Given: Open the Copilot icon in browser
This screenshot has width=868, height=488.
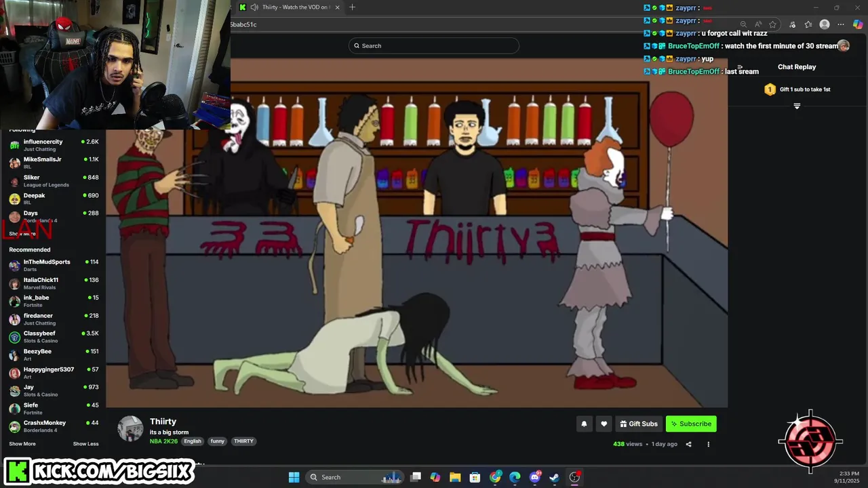Looking at the screenshot, I should 858,24.
